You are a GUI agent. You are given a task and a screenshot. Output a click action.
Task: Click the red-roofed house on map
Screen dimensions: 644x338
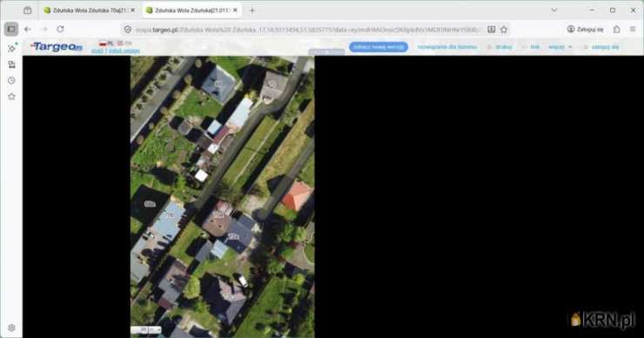click(x=298, y=195)
